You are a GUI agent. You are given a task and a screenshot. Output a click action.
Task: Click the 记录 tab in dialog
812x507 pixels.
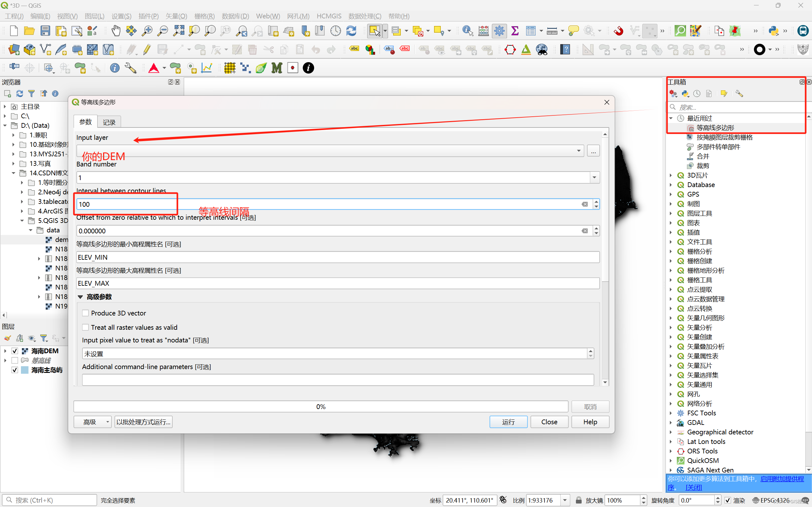click(x=109, y=121)
